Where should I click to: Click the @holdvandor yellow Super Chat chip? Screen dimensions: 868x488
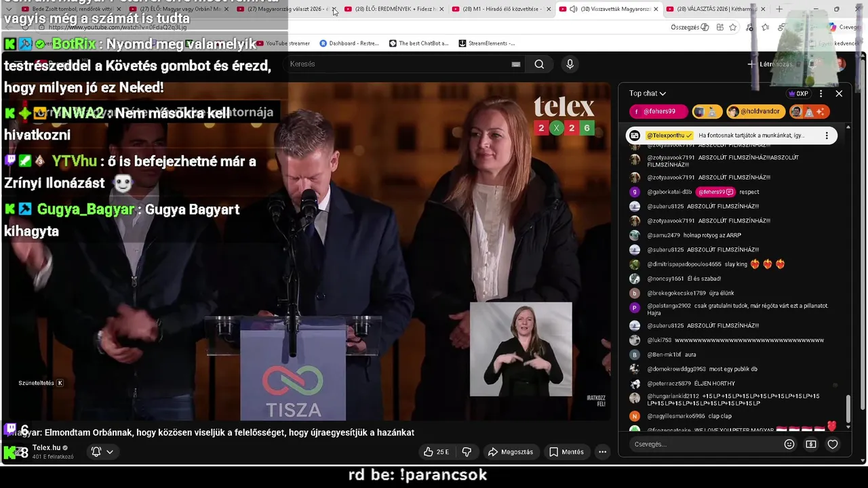pos(755,112)
